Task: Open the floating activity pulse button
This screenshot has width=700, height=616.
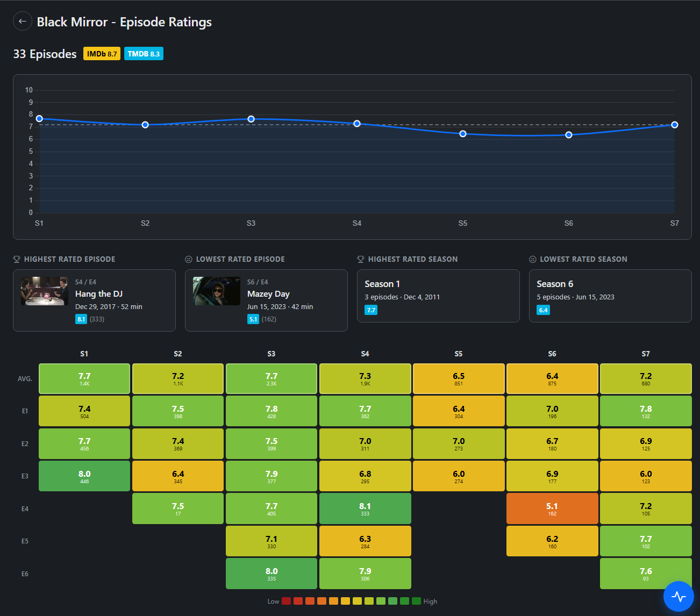Action: pos(678,596)
